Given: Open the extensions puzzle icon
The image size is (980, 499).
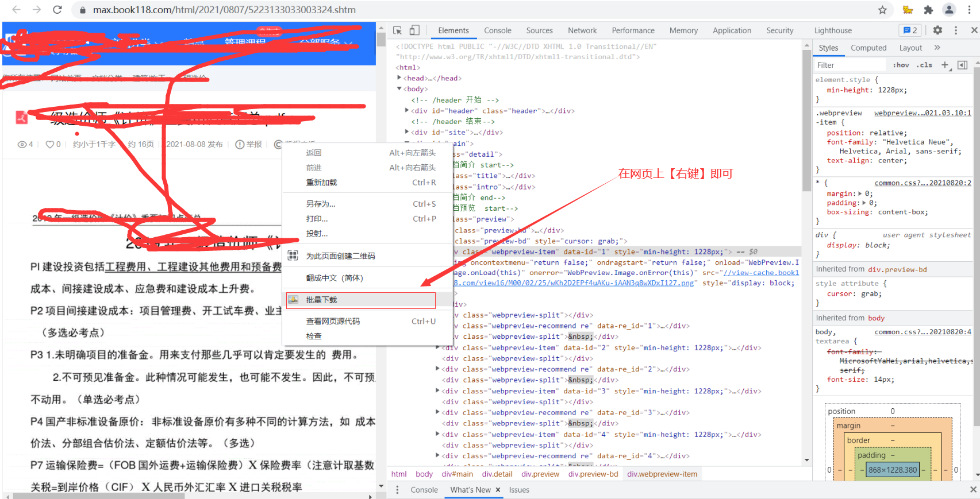Looking at the screenshot, I should (928, 10).
